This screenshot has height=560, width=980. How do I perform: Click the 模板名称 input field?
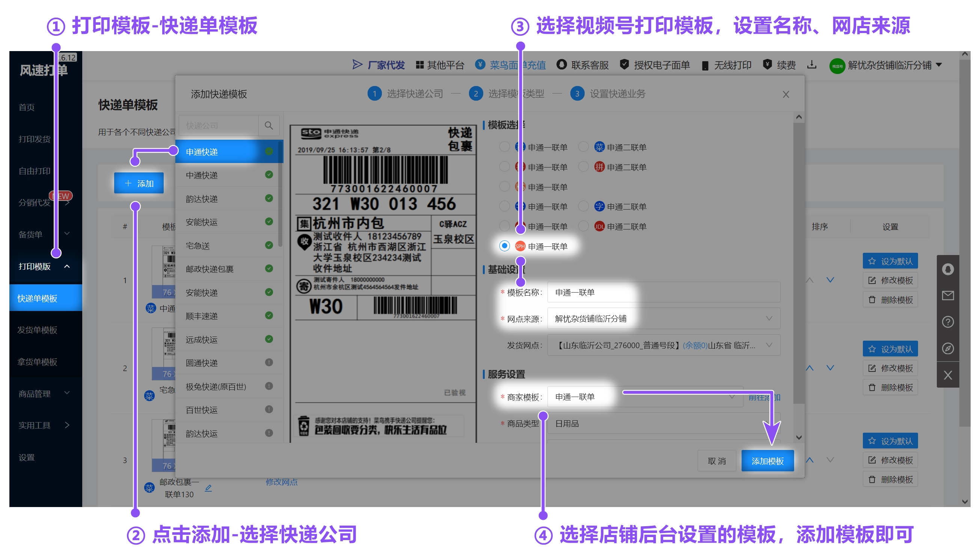[x=663, y=292]
